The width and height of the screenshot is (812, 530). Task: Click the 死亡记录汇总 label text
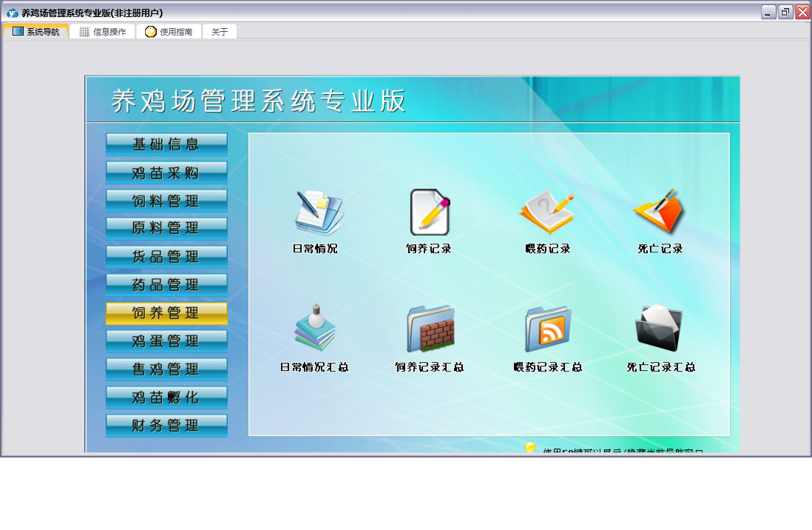pos(661,367)
